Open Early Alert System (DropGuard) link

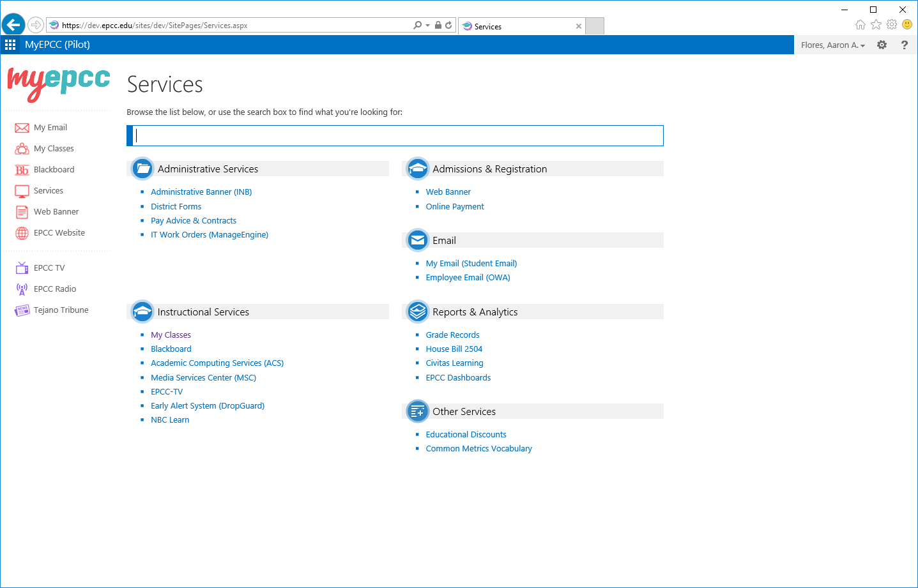click(x=208, y=406)
